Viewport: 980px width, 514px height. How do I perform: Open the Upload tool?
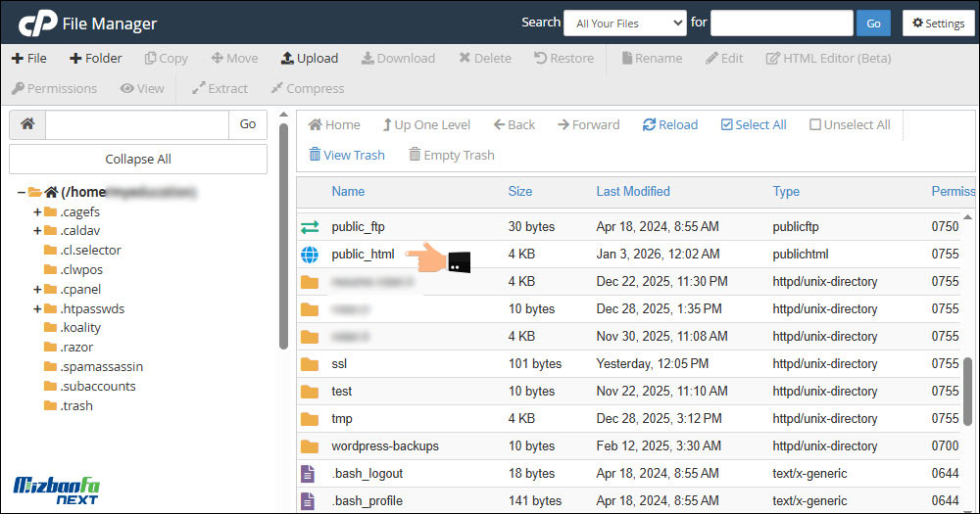click(x=310, y=58)
